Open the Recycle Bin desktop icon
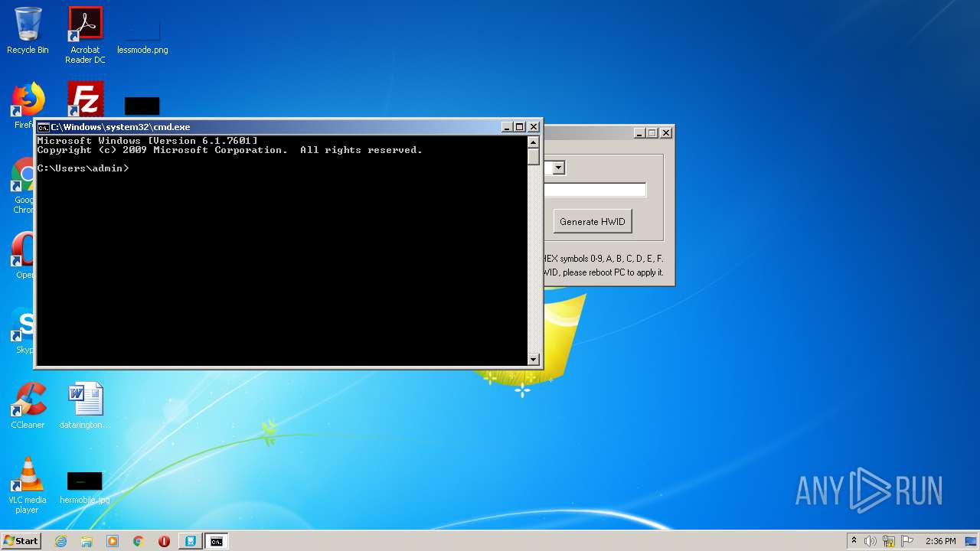 point(28,31)
